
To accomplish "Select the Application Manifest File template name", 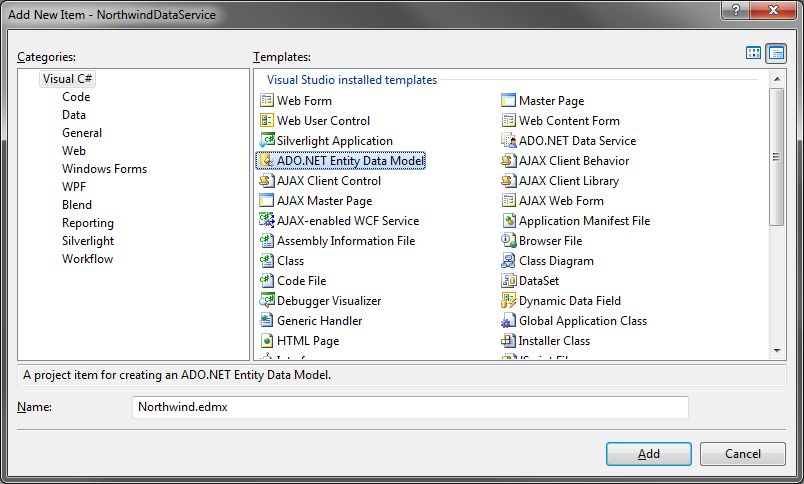I will tap(585, 220).
